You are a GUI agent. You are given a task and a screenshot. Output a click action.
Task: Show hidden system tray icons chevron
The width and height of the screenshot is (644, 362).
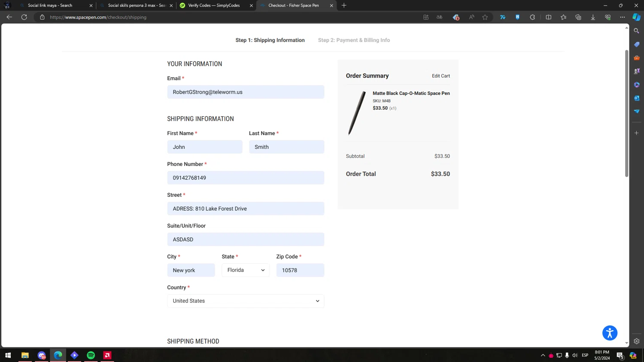543,355
